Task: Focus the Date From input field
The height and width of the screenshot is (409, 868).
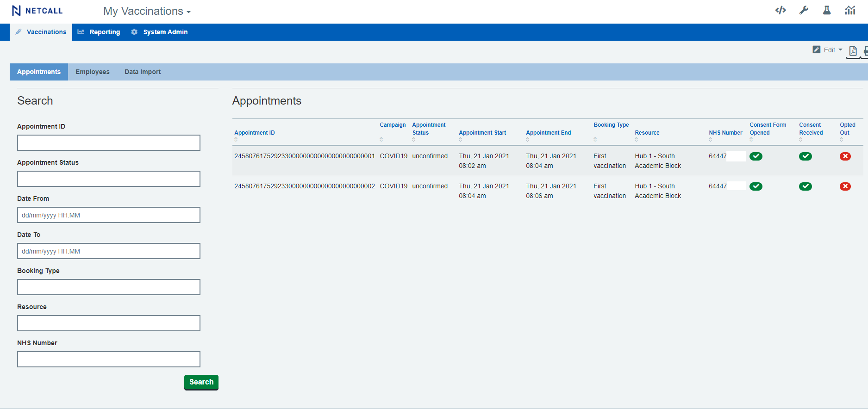Action: [109, 215]
